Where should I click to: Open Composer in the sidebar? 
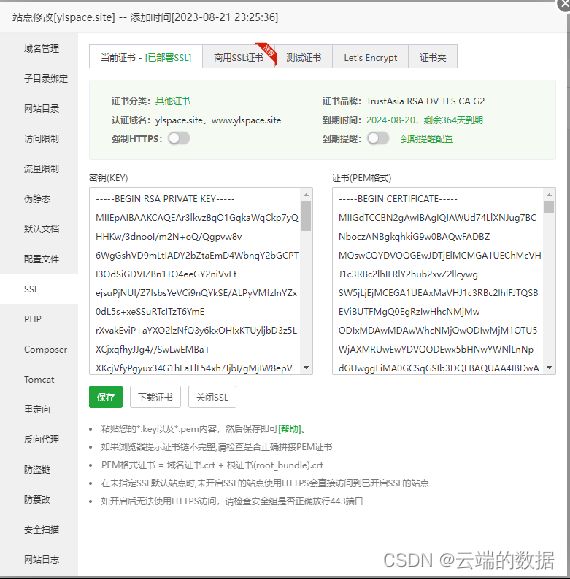pyautogui.click(x=46, y=349)
